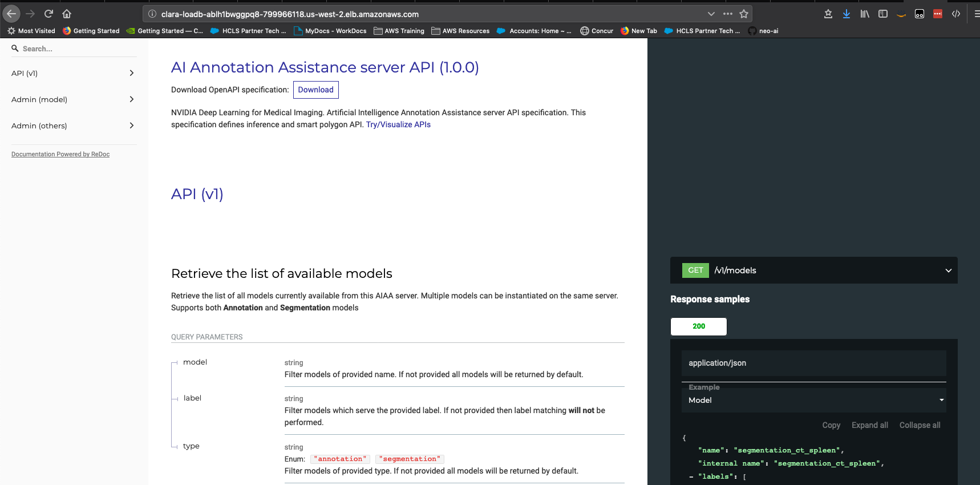Open the AWS Training bookmarks folder

tap(399, 31)
